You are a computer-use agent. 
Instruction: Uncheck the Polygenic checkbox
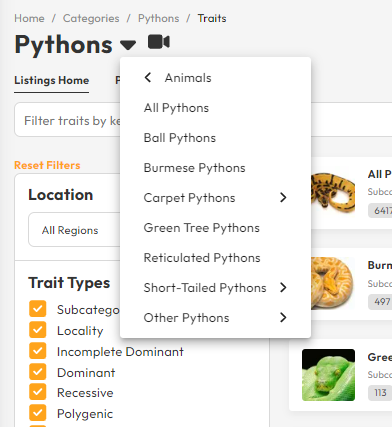click(38, 413)
